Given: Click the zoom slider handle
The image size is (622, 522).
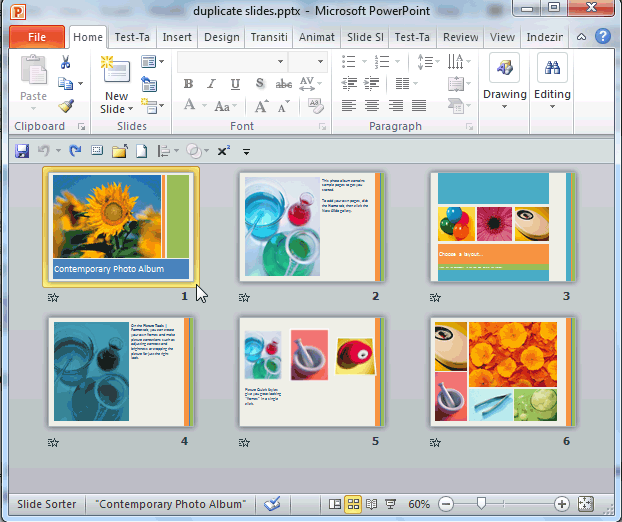Looking at the screenshot, I should tap(482, 504).
